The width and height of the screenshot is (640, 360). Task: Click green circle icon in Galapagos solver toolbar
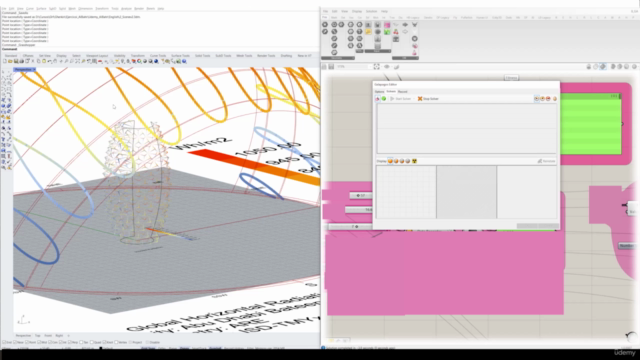pyautogui.click(x=384, y=99)
